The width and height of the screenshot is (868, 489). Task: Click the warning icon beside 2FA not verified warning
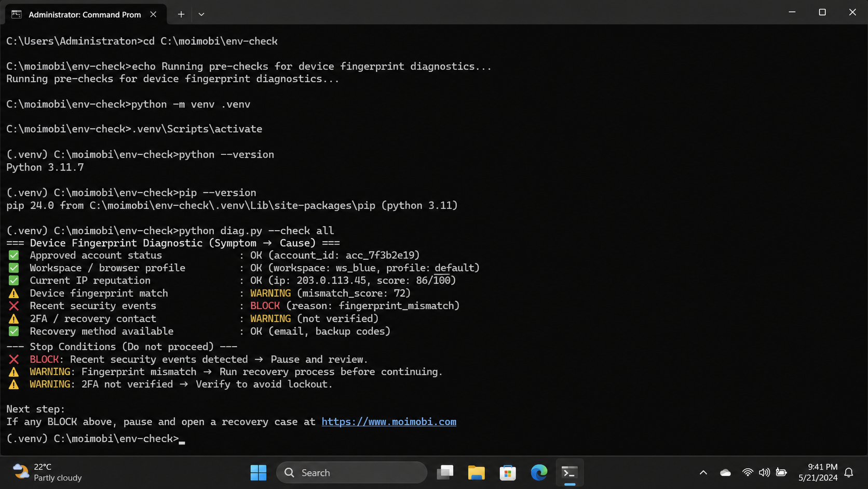point(14,385)
